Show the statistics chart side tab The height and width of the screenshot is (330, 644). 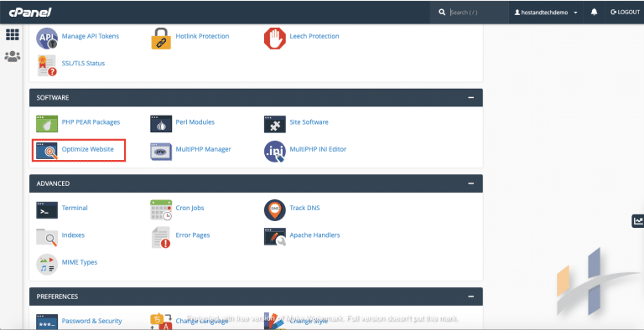point(638,221)
